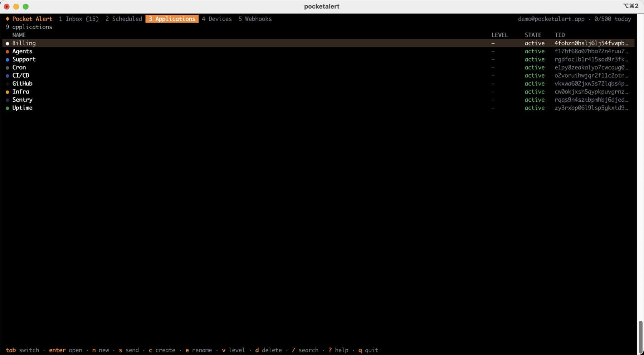Click the enter open shortcut hint
Image resolution: width=644 pixels, height=355 pixels.
66,350
